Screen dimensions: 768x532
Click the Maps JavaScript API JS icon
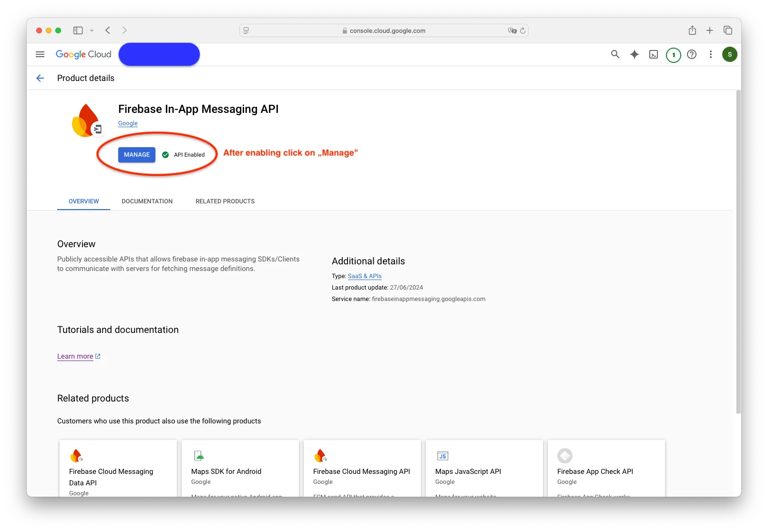pyautogui.click(x=443, y=456)
